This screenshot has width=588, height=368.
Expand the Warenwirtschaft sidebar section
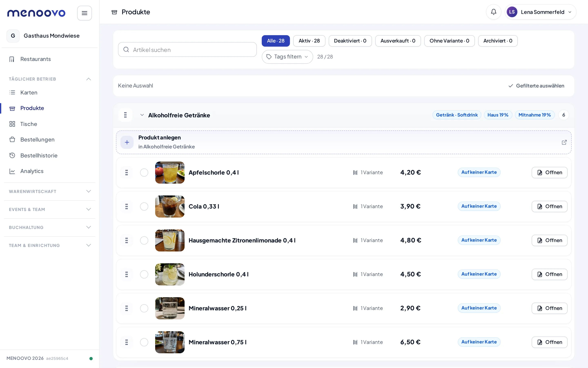89,191
